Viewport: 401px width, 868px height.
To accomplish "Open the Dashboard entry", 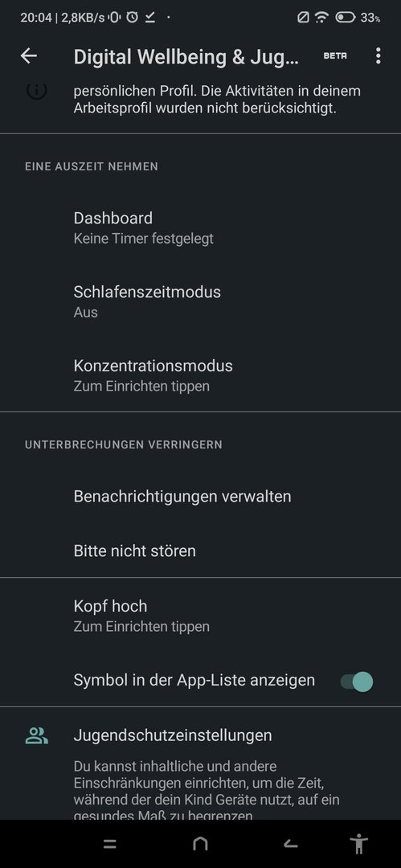I will (201, 227).
